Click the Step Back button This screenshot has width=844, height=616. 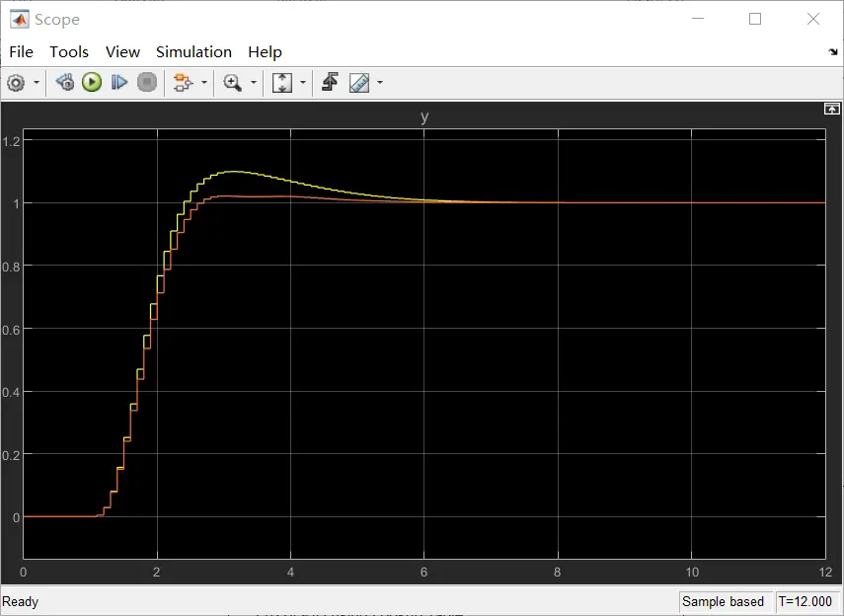65,82
